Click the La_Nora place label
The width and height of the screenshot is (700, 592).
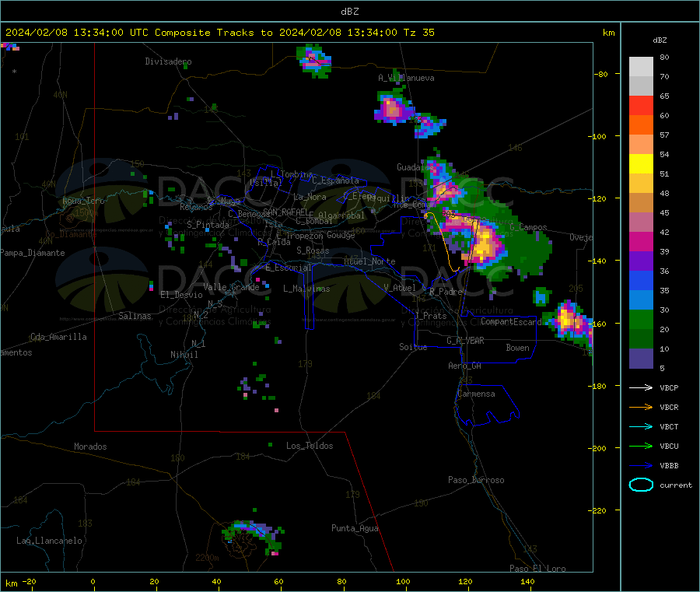click(x=310, y=197)
